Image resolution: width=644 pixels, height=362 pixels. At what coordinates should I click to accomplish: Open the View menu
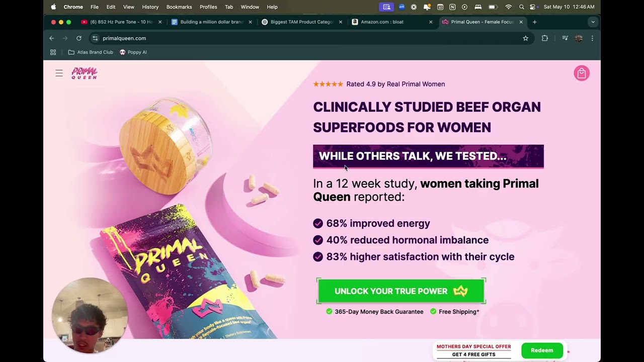pyautogui.click(x=129, y=7)
